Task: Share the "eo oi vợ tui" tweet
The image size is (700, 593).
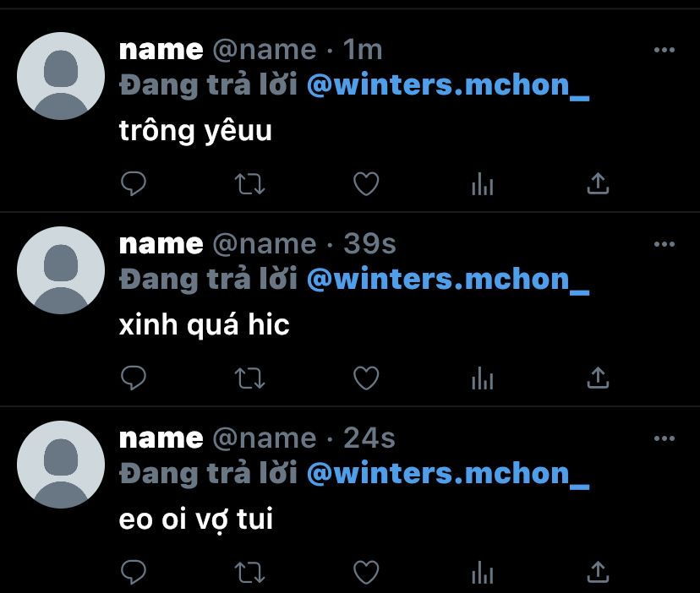Action: [x=598, y=572]
